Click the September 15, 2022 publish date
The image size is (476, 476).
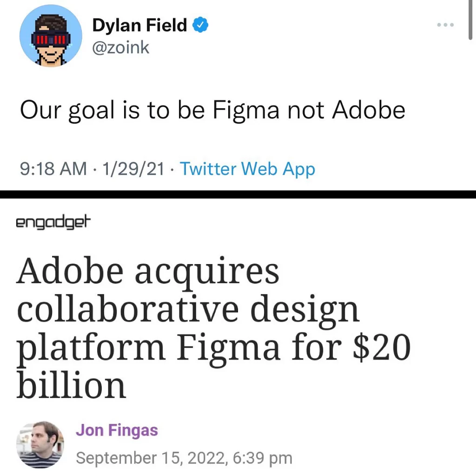pyautogui.click(x=150, y=458)
